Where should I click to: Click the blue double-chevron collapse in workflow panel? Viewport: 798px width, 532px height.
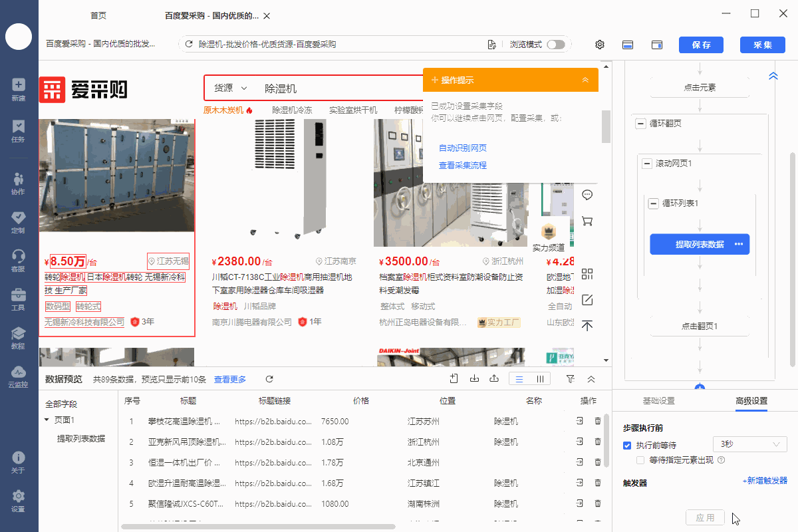coord(773,76)
